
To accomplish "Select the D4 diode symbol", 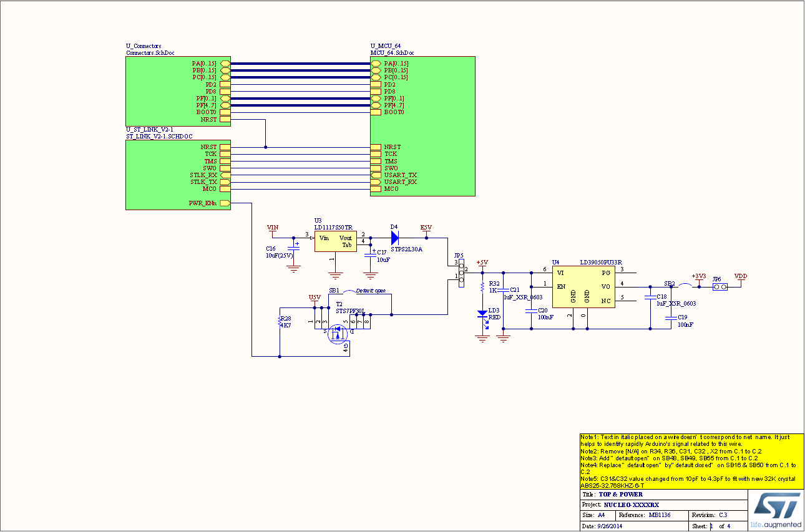I will click(x=395, y=238).
